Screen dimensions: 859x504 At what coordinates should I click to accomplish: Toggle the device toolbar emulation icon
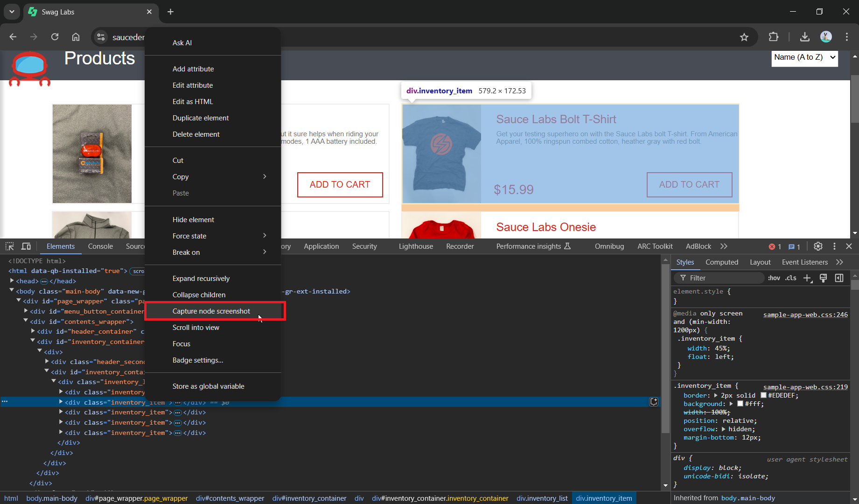(26, 246)
